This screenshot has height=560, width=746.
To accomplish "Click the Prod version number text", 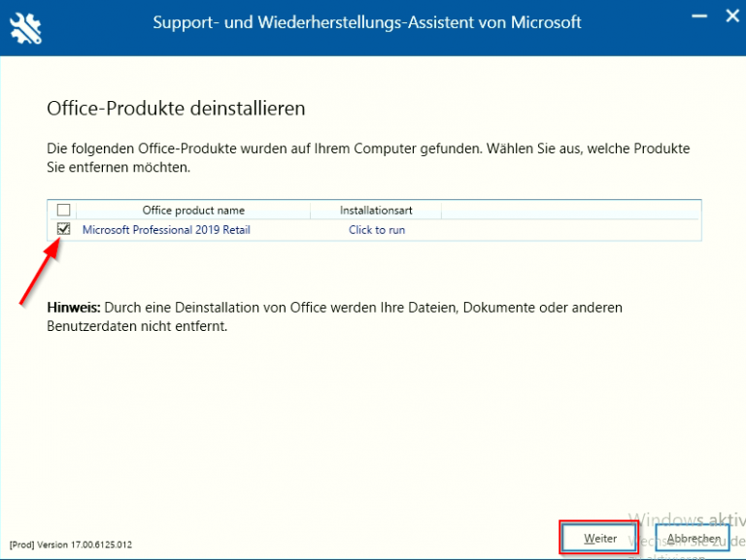I will pos(70,544).
